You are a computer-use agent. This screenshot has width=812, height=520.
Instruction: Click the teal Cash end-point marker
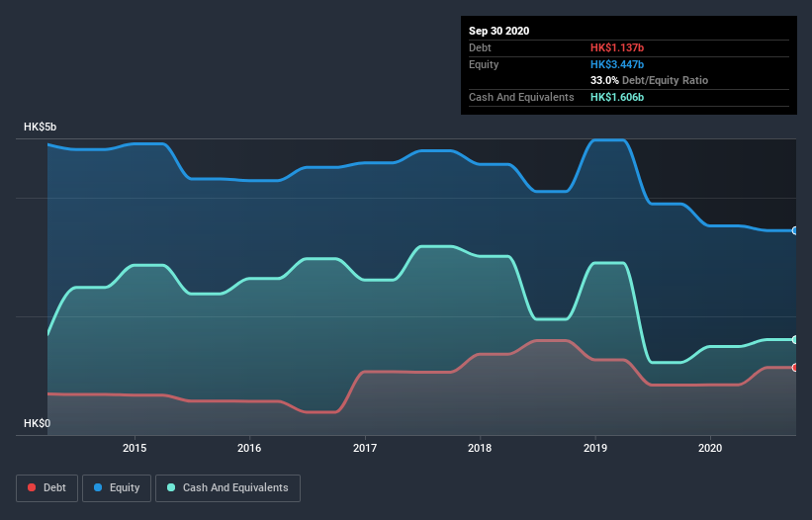click(795, 340)
